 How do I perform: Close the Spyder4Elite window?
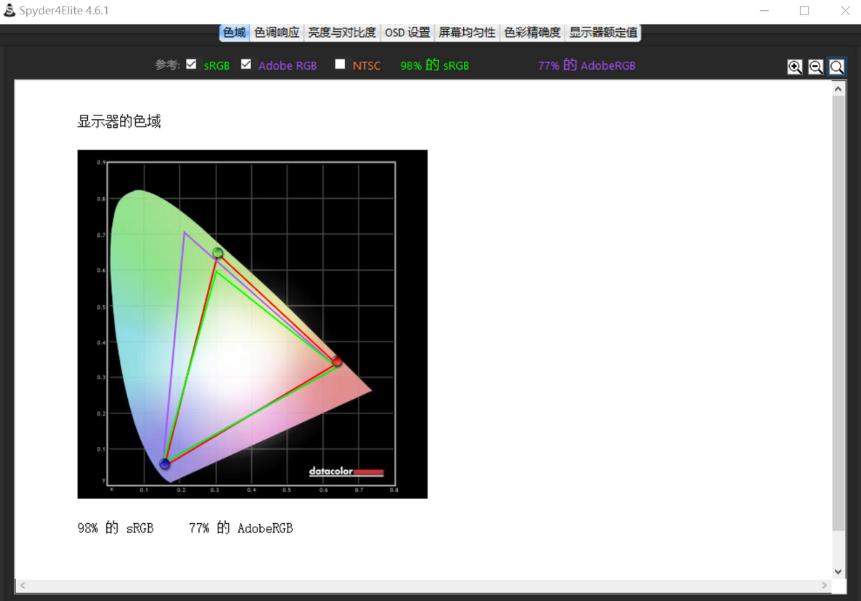tap(845, 10)
